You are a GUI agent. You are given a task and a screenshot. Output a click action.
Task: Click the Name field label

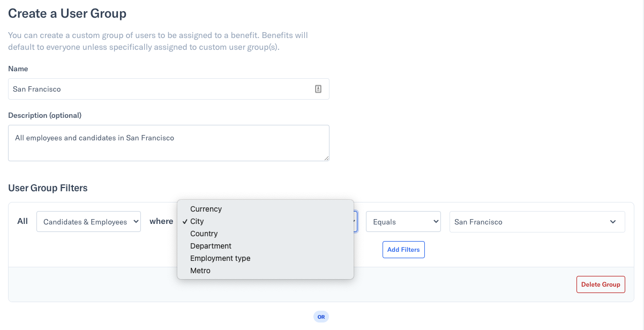[x=18, y=69]
